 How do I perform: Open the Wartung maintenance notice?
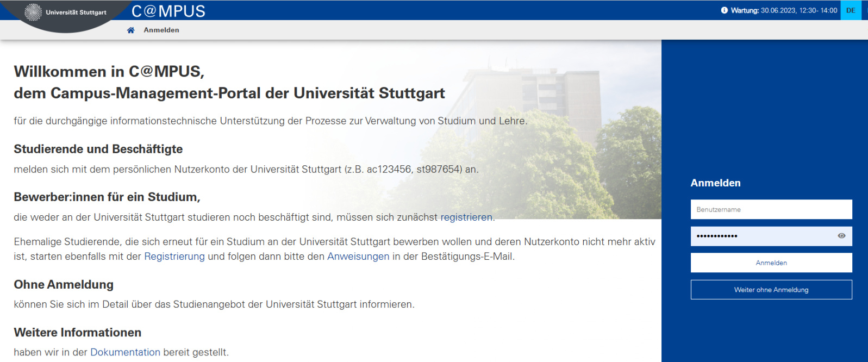click(x=784, y=10)
